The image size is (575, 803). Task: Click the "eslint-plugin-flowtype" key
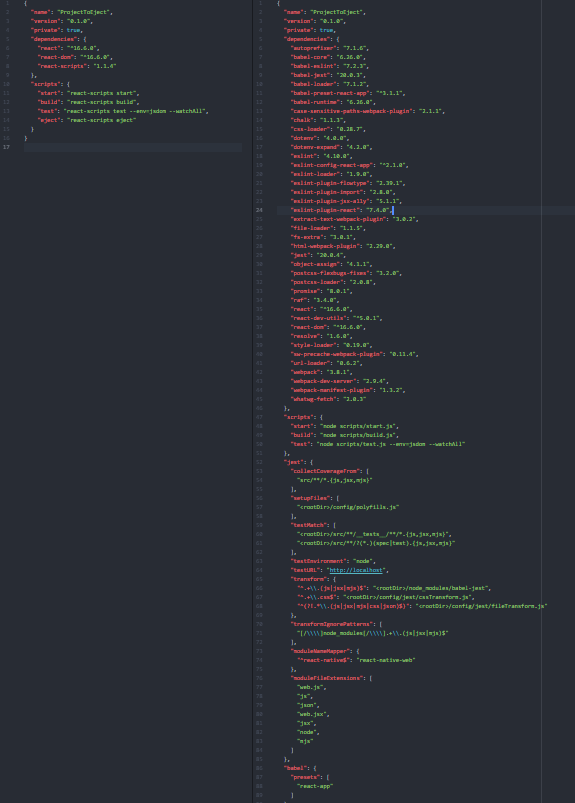[x=330, y=183]
